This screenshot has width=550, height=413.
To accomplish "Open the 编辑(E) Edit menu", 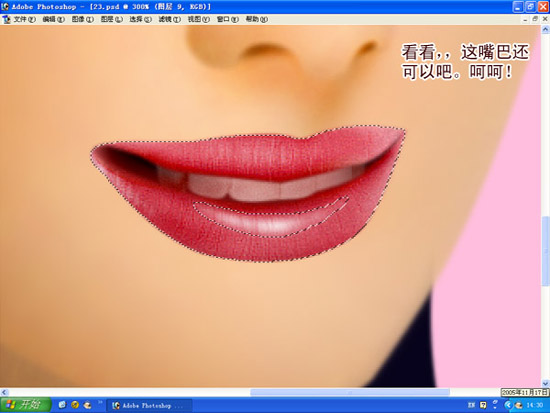I will point(54,19).
